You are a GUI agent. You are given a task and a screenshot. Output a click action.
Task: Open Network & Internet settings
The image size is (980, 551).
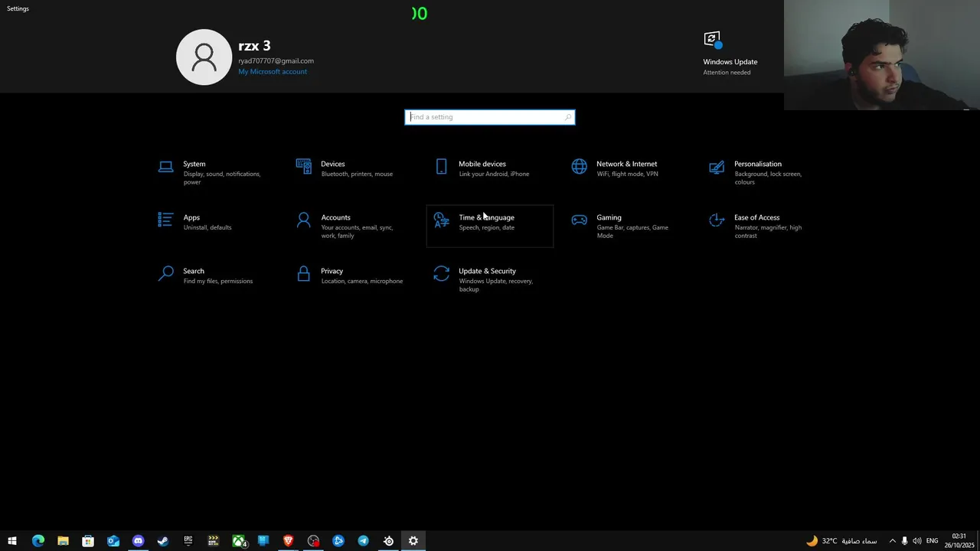coord(628,172)
